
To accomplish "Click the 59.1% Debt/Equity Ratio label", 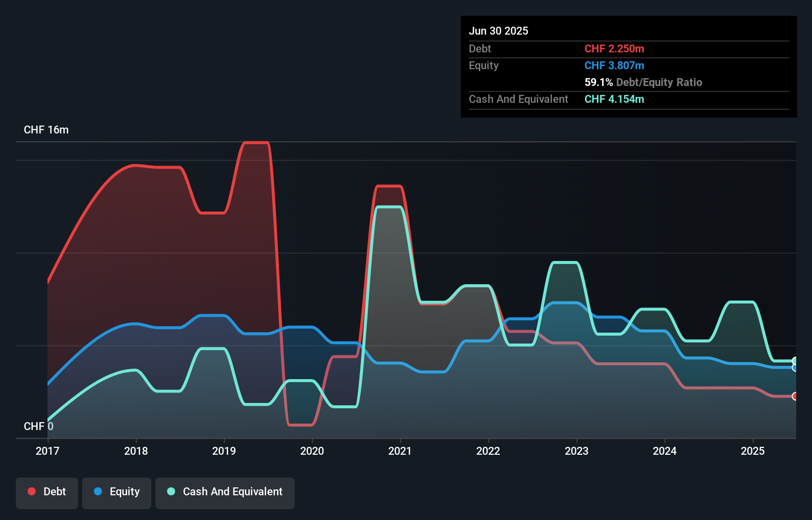I will pyautogui.click(x=643, y=82).
